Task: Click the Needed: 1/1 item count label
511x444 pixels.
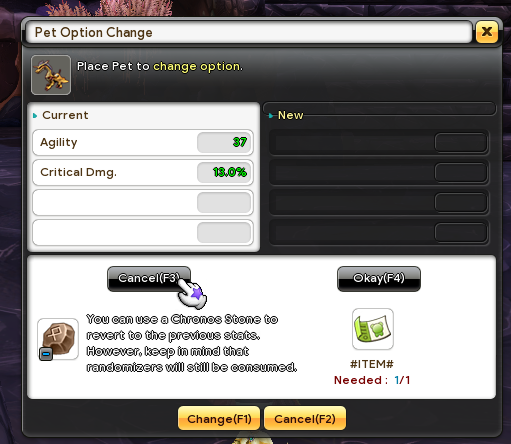Action: pos(372,380)
